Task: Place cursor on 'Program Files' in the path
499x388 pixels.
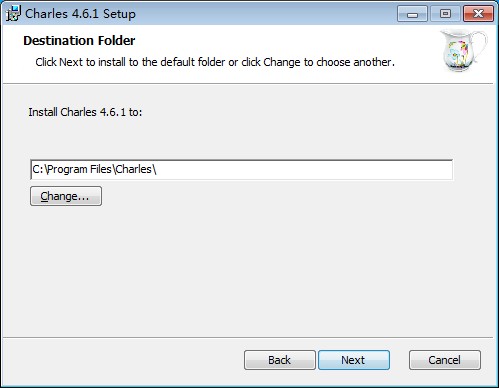Action: [x=79, y=169]
